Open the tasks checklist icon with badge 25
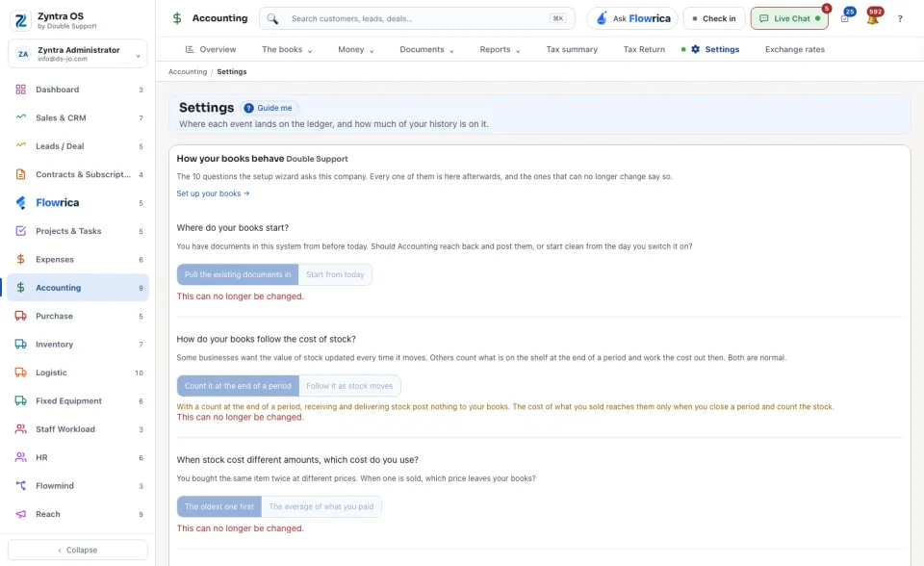The width and height of the screenshot is (924, 566). 845,19
